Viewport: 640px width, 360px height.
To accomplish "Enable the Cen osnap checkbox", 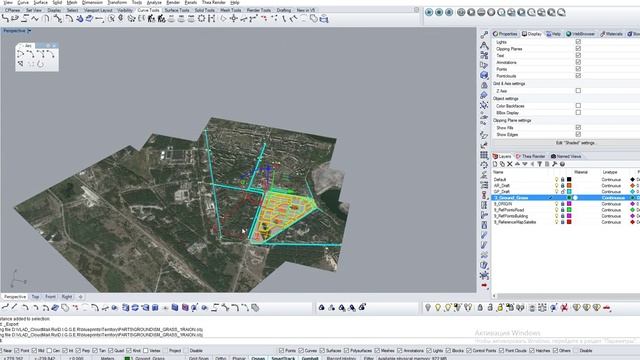I will click(x=49, y=351).
